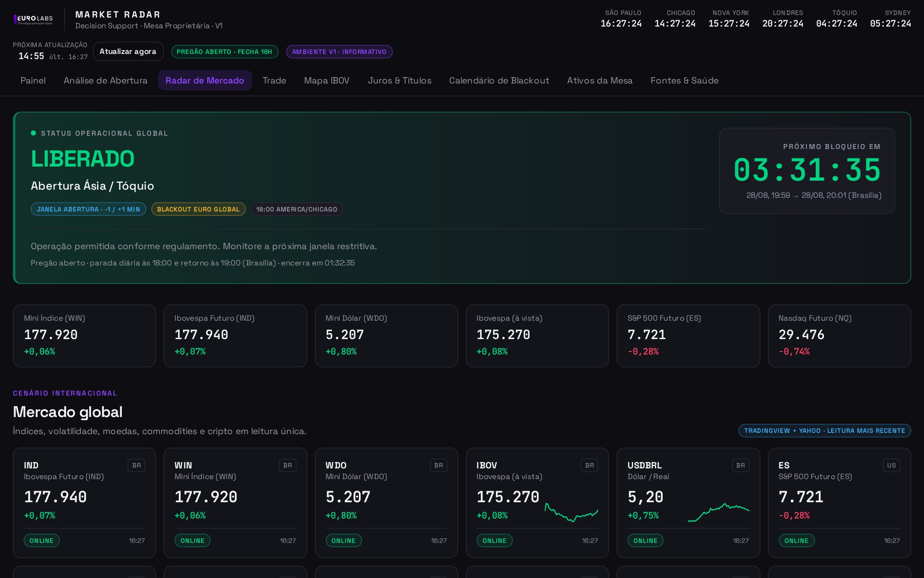Click the US tag on ES card
Image resolution: width=924 pixels, height=578 pixels.
891,465
